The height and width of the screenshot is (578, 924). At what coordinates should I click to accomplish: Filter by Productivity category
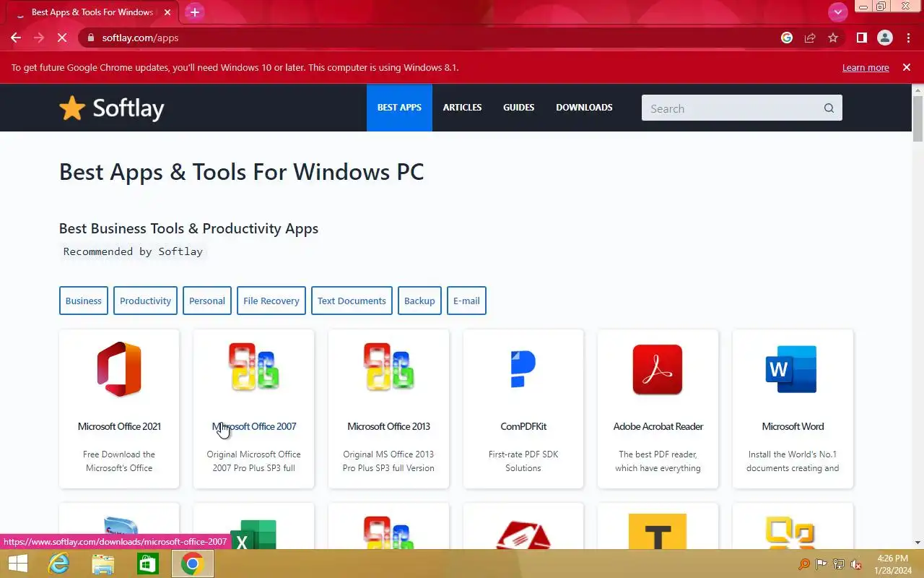pos(145,301)
